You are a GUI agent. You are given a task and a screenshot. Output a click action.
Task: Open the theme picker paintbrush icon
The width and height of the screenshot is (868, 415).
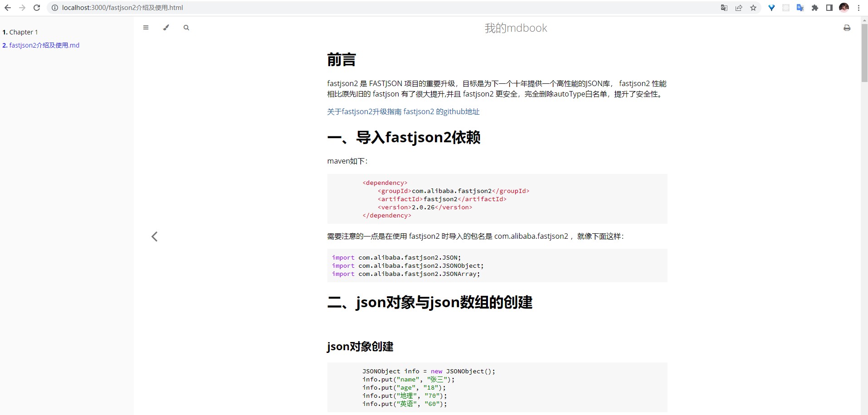[x=166, y=28]
